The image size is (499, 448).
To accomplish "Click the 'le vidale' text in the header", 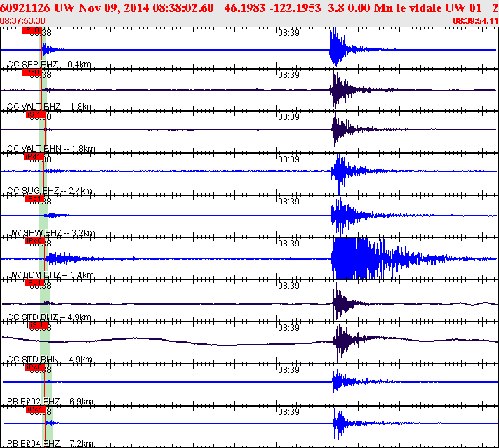I will [420, 8].
